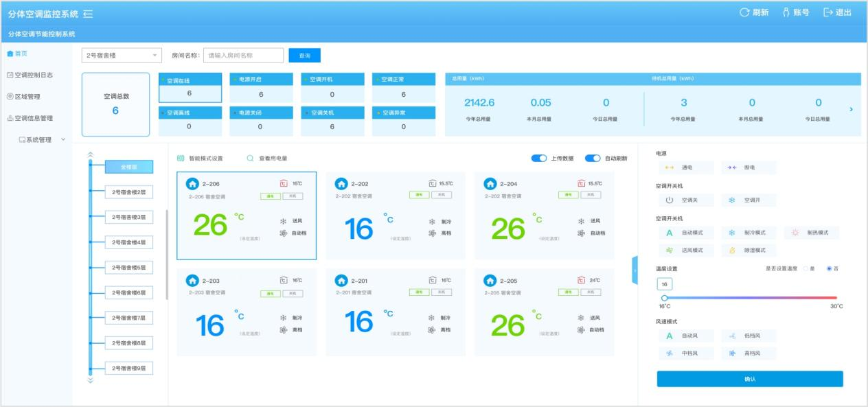Click the temperature slider handle at 16°C
This screenshot has width=868, height=407.
[664, 298]
